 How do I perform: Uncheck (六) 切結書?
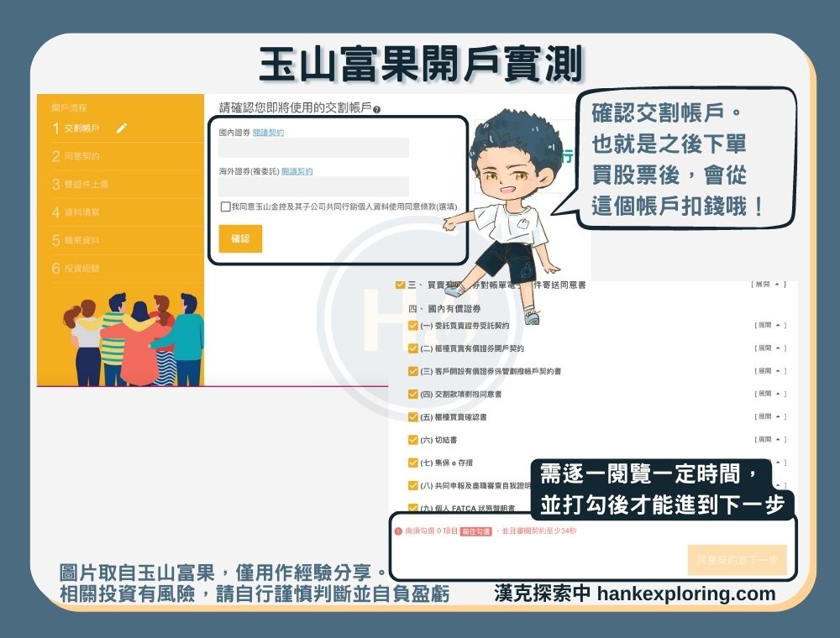pos(412,440)
